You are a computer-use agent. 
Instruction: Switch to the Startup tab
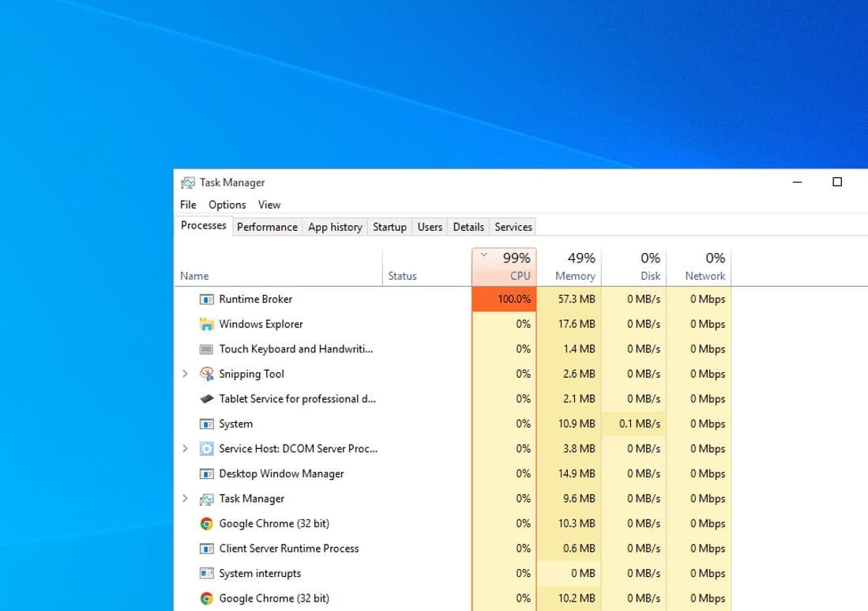point(389,227)
